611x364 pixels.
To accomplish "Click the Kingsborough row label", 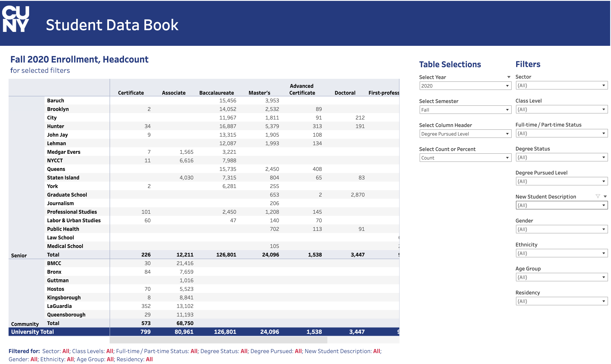I will 64,298.
